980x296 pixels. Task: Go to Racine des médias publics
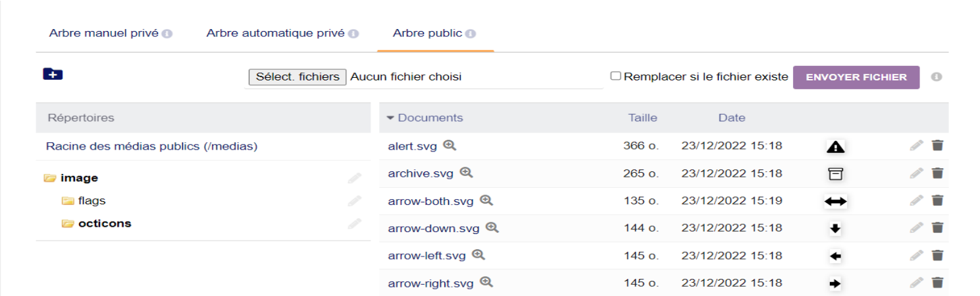(151, 146)
